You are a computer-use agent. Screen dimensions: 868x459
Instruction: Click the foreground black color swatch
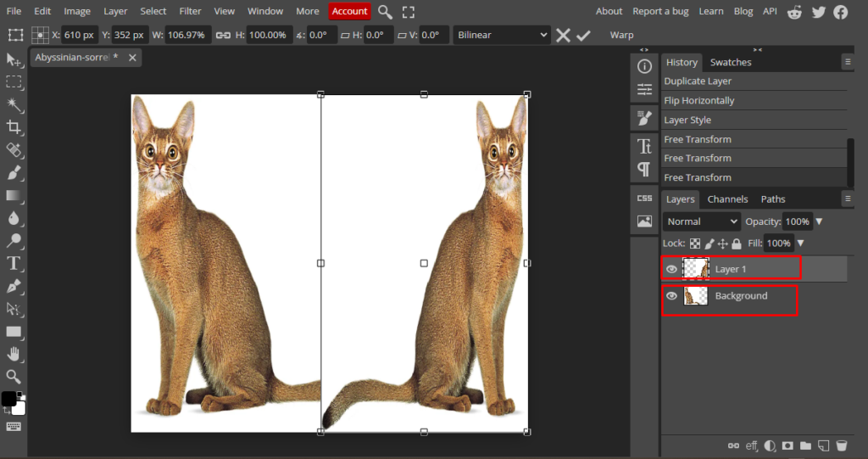(8, 398)
